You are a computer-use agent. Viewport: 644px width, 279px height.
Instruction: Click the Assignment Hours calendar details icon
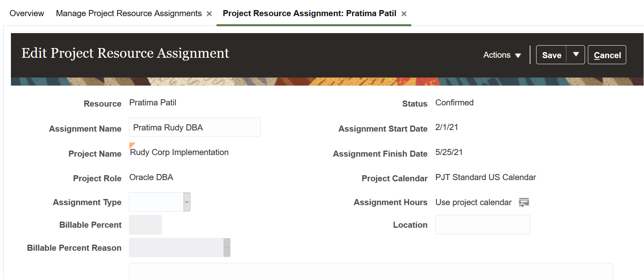coord(524,202)
